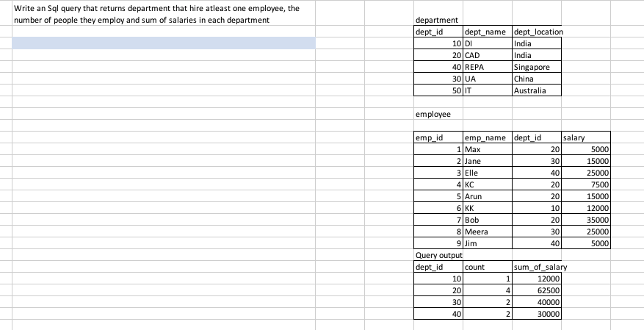Click Meera's salary cell showing 25000
Viewport: 644px width, 330px height.
tap(586, 232)
